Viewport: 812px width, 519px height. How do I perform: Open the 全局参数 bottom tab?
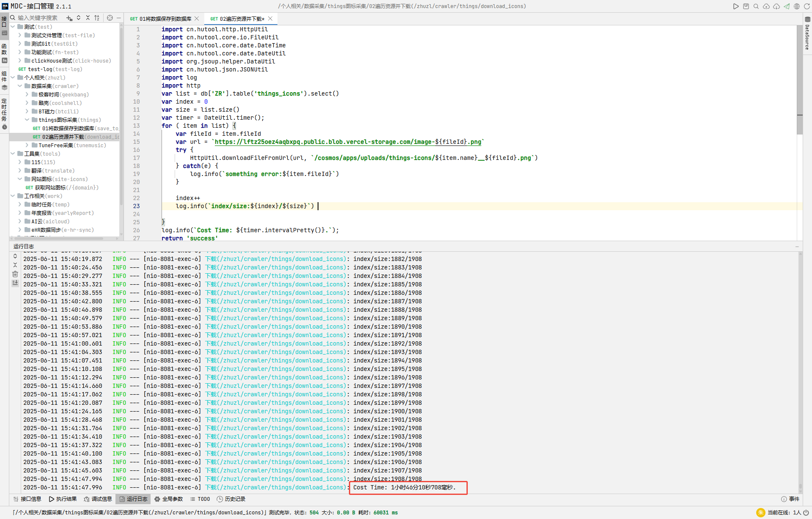click(169, 499)
